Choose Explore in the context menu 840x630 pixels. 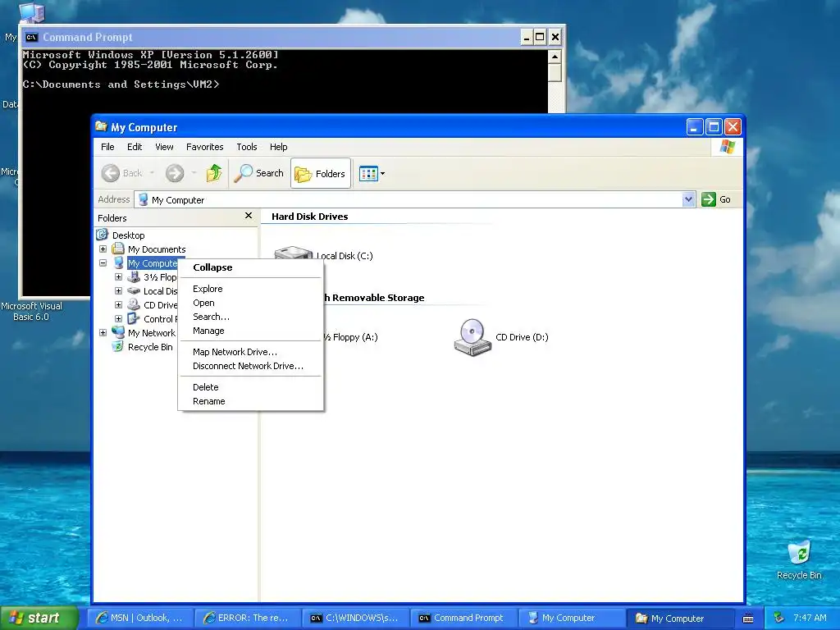[251, 289]
